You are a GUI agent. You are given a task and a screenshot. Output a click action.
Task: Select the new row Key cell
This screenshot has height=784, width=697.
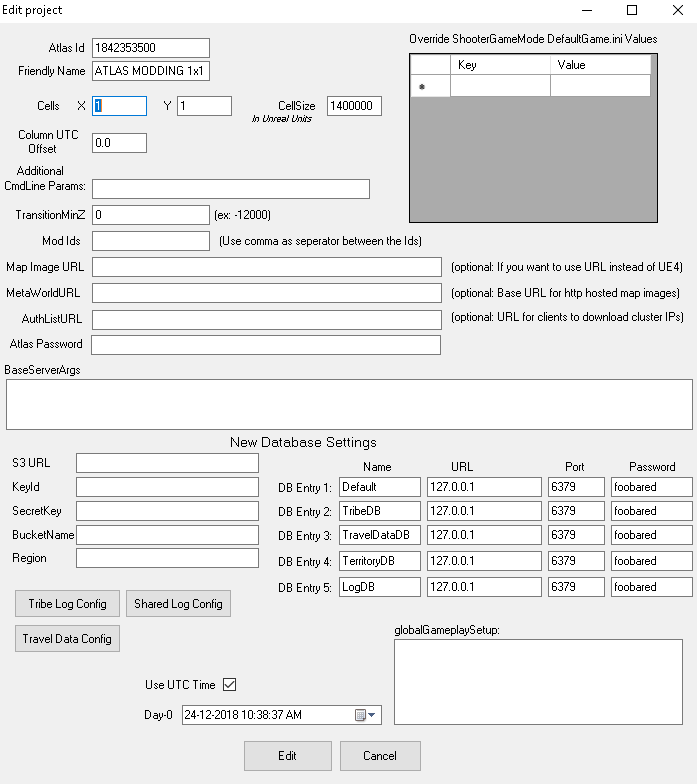tap(500, 86)
